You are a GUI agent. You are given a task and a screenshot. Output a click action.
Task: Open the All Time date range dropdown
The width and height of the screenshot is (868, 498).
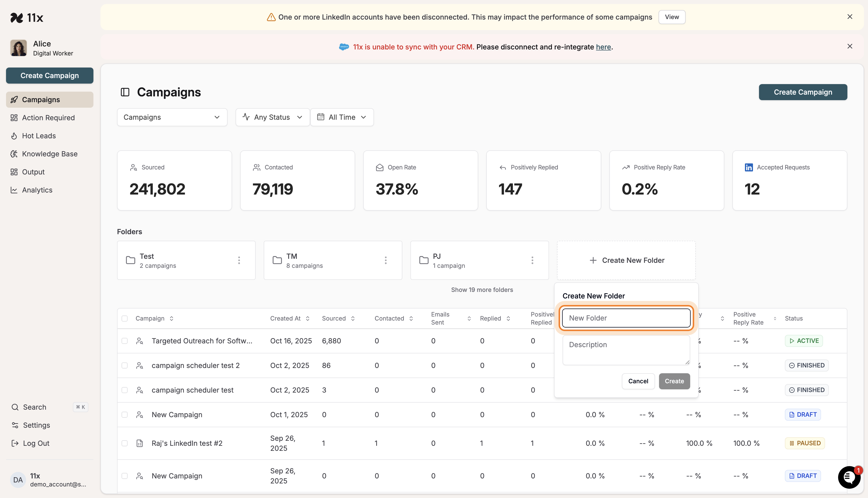[342, 117]
